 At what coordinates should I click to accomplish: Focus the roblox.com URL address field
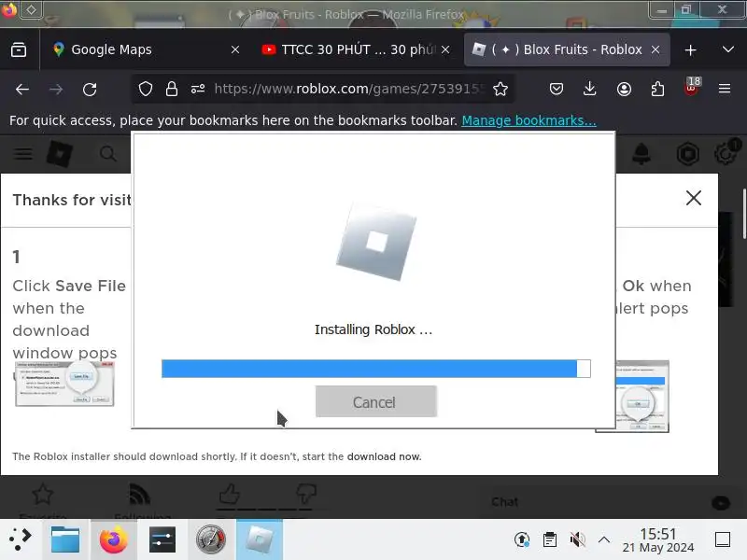[349, 89]
